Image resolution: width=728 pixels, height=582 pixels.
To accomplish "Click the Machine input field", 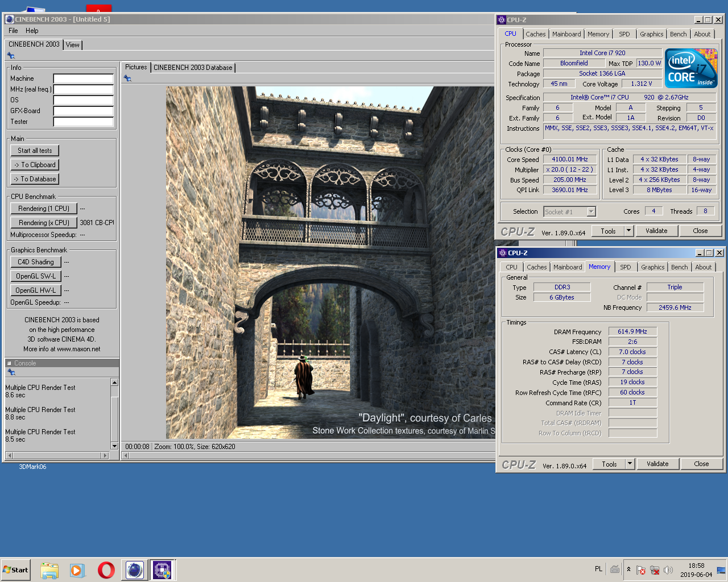I will click(84, 78).
